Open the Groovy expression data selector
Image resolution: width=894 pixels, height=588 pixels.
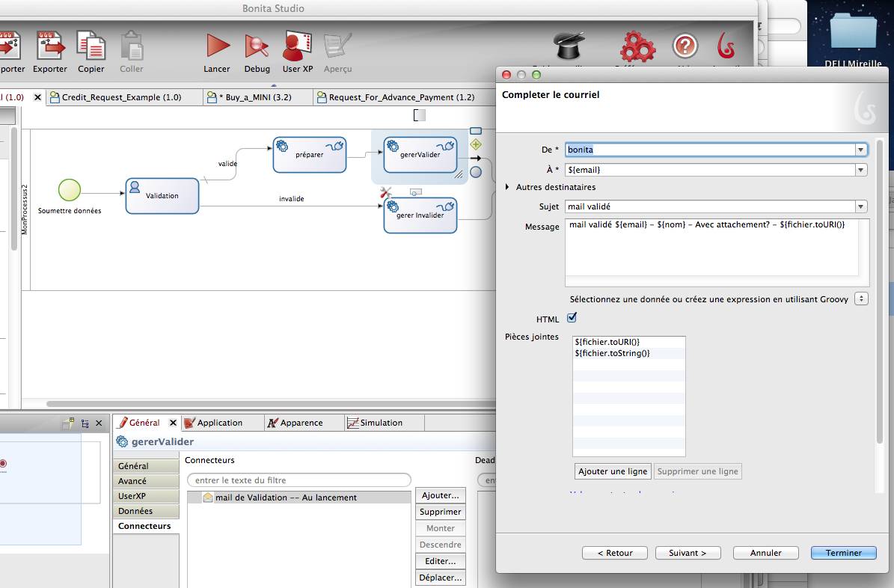click(860, 299)
